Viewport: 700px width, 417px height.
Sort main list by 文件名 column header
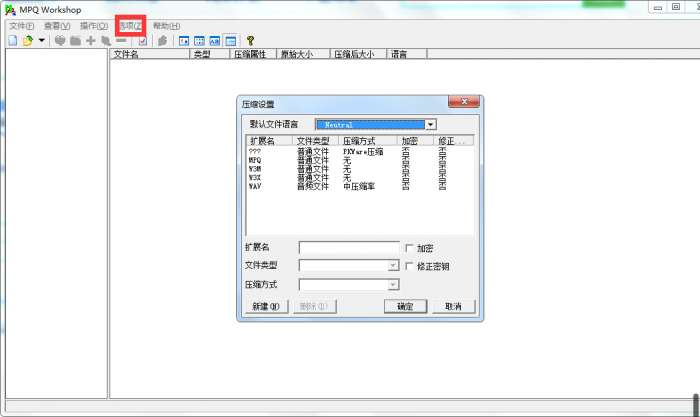coord(150,54)
